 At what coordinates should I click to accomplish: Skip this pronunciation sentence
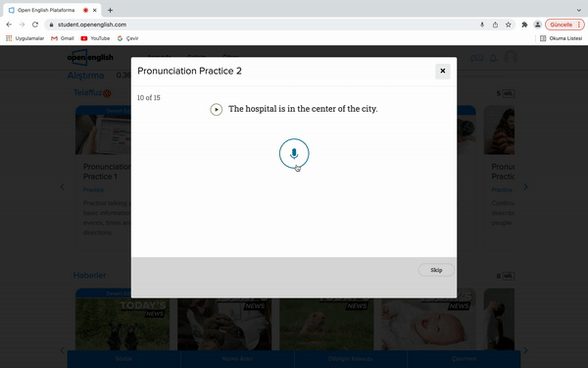tap(436, 270)
